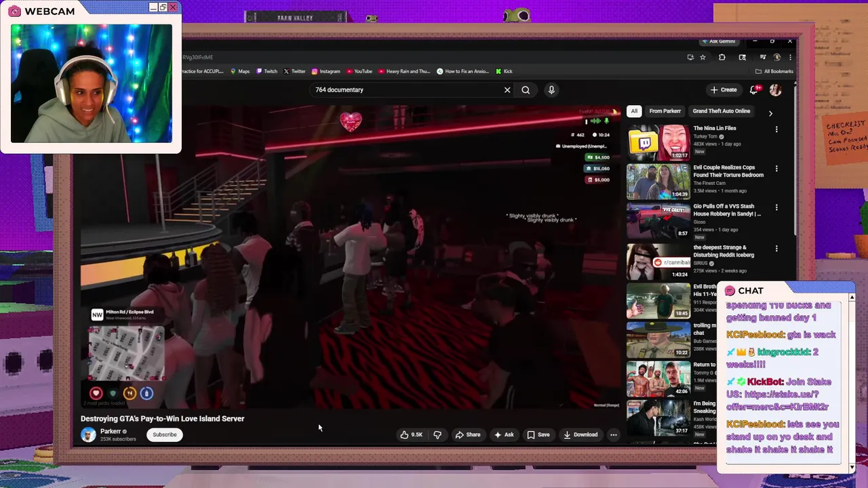
Task: Open the Chrome extensions puzzle icon
Action: click(722, 58)
